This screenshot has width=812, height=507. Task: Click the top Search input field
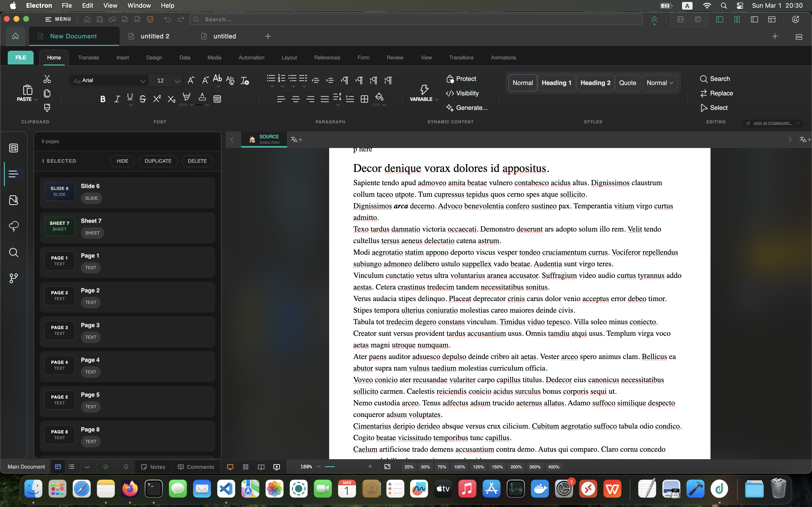416,20
